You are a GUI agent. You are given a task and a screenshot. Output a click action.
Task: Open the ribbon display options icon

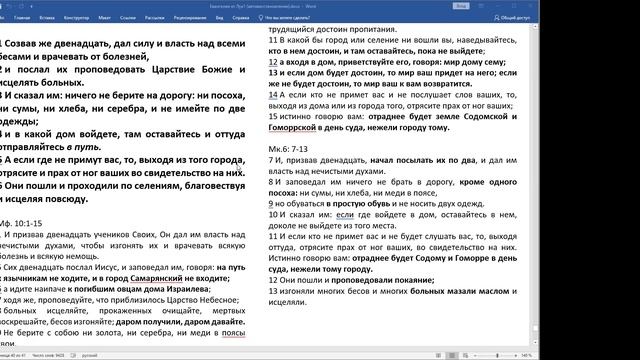[x=481, y=6]
